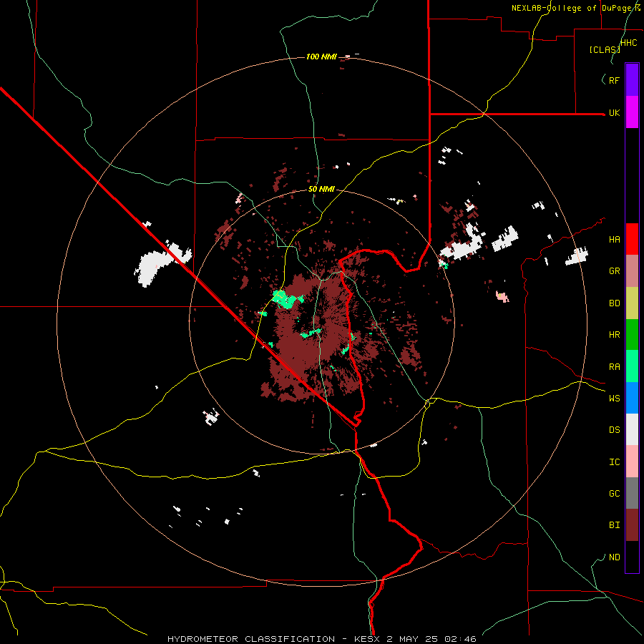Click the IC light pink legend swatch

pos(632,462)
